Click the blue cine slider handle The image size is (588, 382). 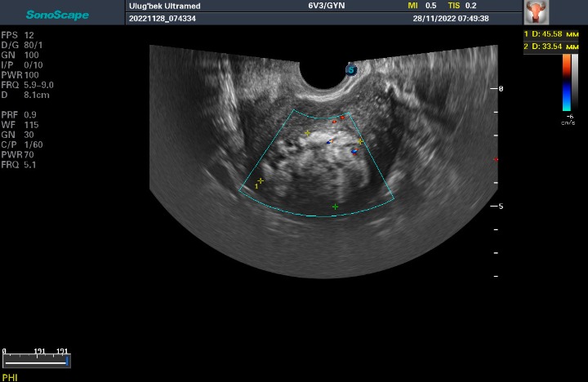pyautogui.click(x=68, y=360)
